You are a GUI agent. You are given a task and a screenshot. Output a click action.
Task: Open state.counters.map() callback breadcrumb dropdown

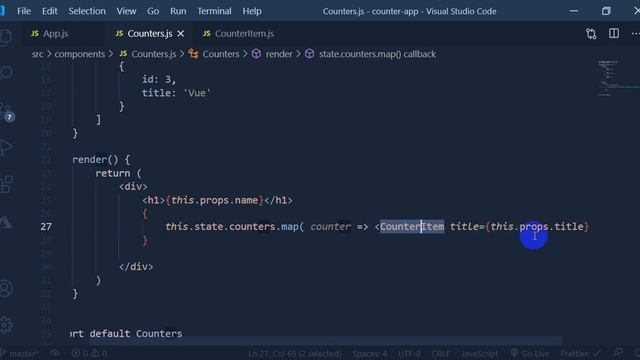coord(377,54)
